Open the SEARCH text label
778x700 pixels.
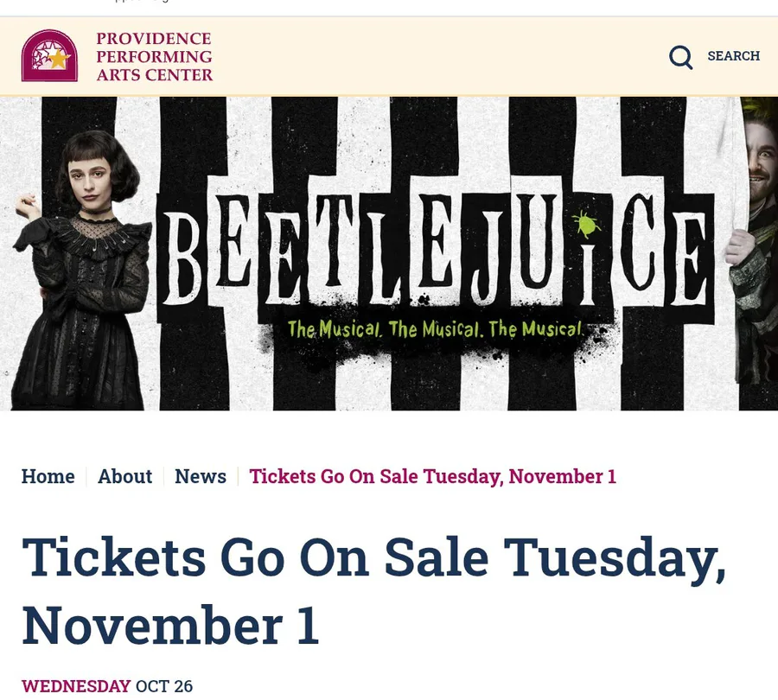tap(733, 56)
